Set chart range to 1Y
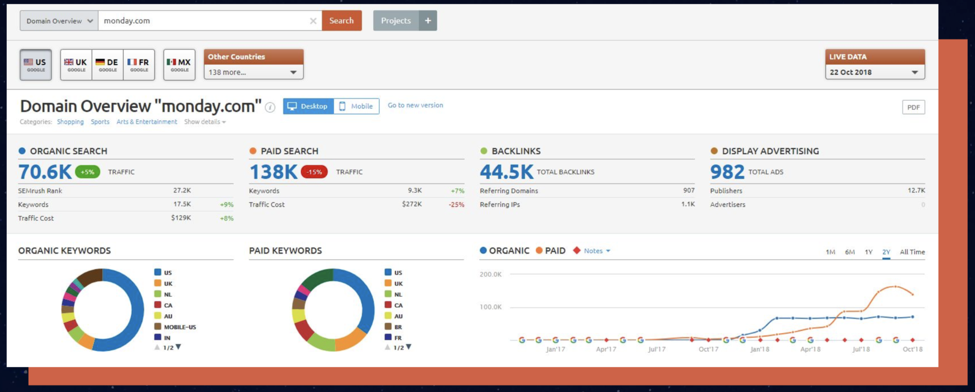This screenshot has width=975, height=392. pyautogui.click(x=869, y=252)
